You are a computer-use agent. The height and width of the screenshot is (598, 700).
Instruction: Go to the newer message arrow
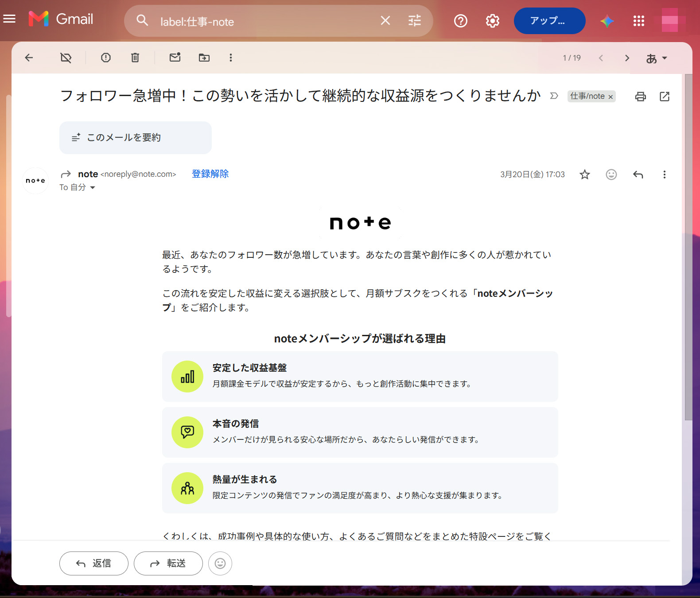[x=601, y=58]
